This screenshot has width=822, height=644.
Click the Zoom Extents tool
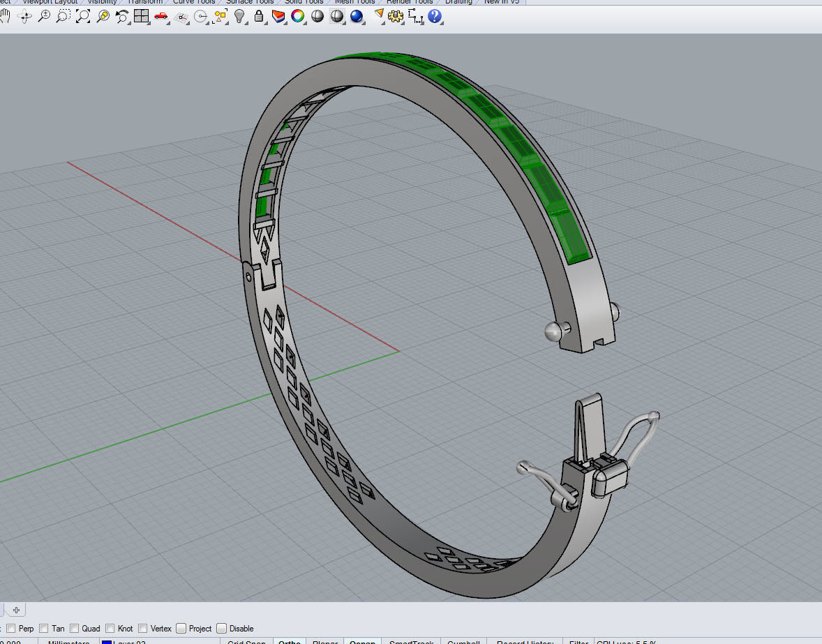(x=83, y=16)
